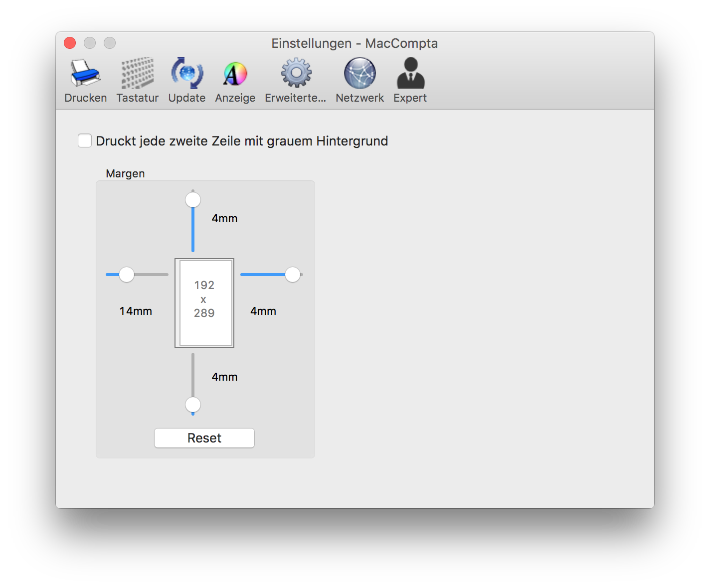Open the Drucken printer settings pane
Screen dimensions: 710x588
(x=85, y=81)
